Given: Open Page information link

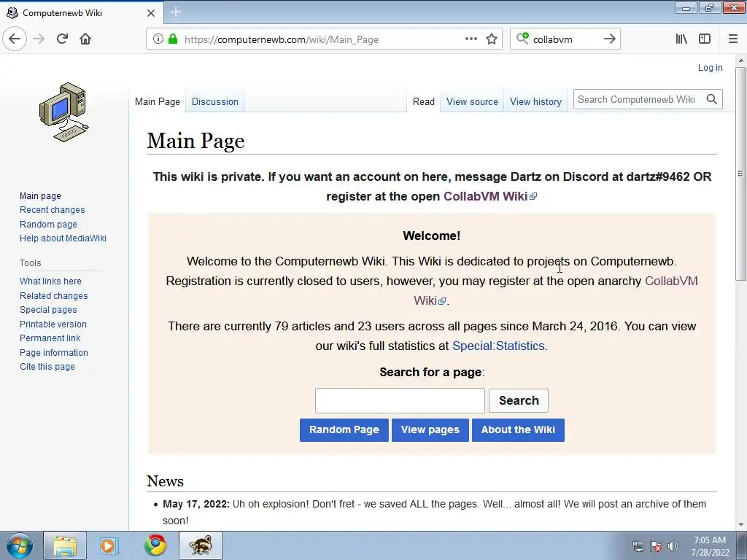Looking at the screenshot, I should tap(54, 353).
